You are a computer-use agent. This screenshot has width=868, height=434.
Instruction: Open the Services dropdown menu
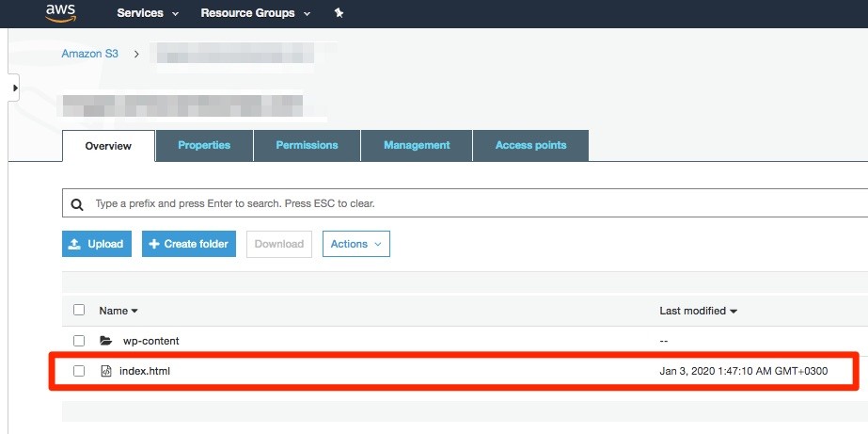tap(147, 13)
